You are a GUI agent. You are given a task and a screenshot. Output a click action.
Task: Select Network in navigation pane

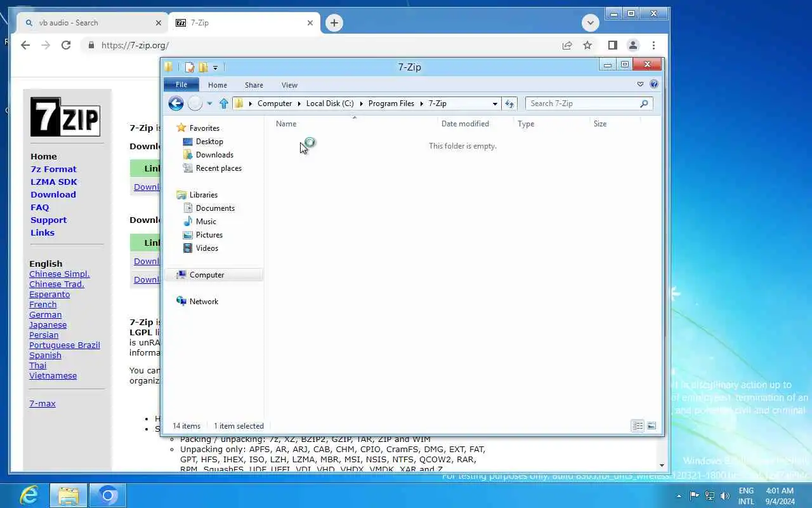204,302
